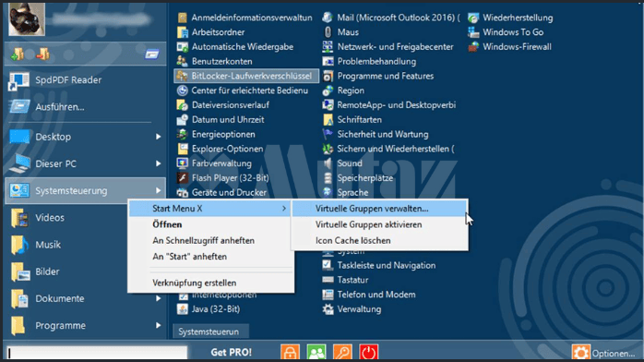The width and height of the screenshot is (644, 362).
Task: Select An "Start" anheften
Action: click(210, 257)
